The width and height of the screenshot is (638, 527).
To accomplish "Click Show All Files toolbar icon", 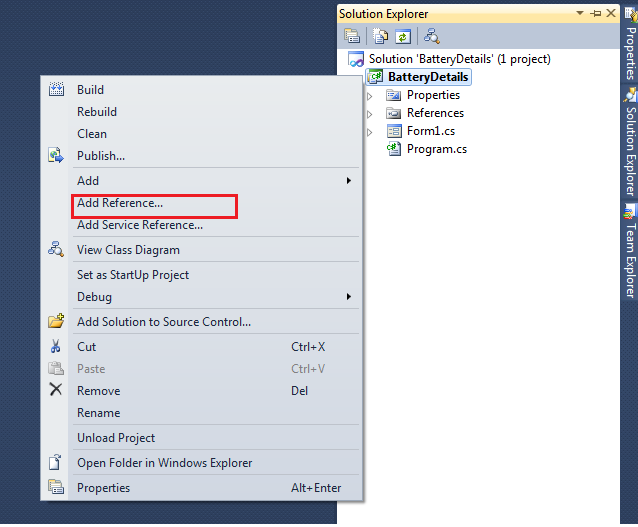I will pos(381,36).
